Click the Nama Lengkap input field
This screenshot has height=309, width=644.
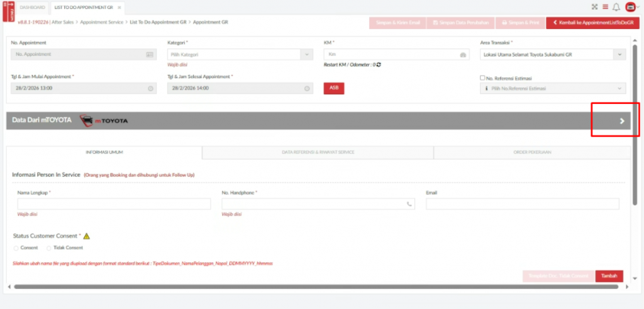pos(114,204)
